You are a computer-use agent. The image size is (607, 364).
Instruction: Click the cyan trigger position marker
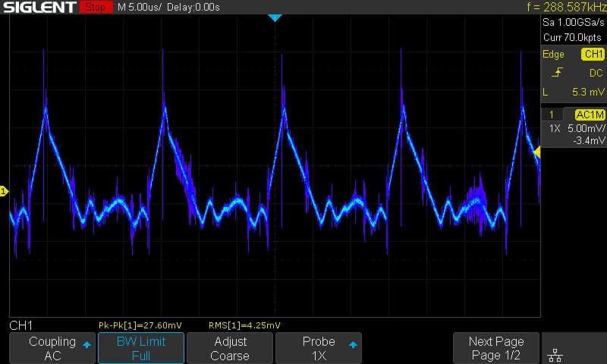tap(275, 17)
